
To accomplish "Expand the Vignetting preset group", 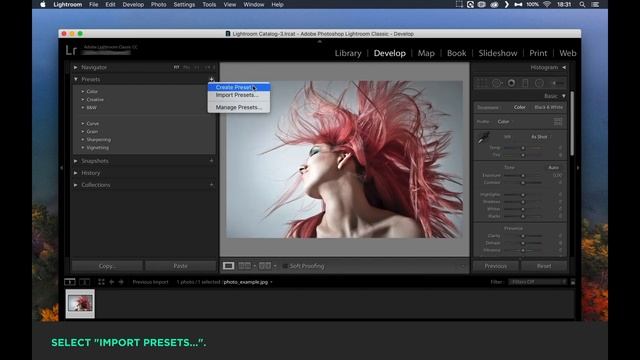I will (83, 147).
